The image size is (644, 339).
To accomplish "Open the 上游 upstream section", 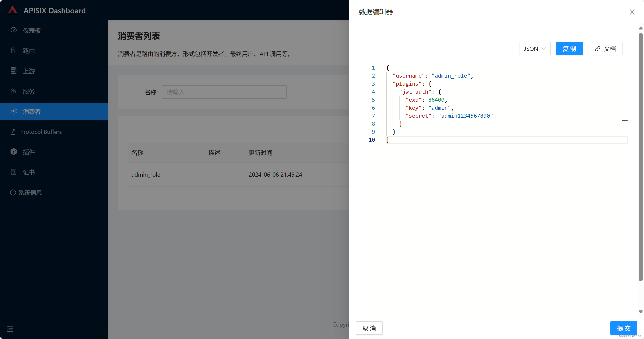I will tap(29, 71).
